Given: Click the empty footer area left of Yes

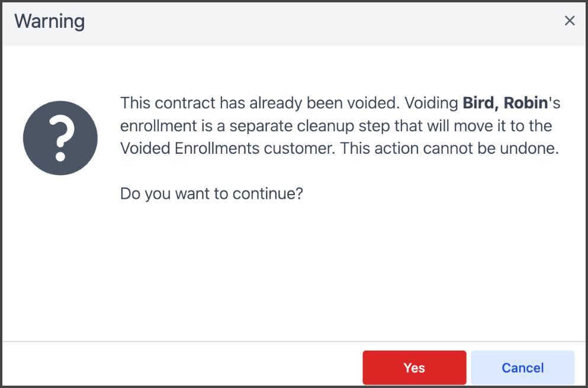Looking at the screenshot, I should pyautogui.click(x=178, y=367).
